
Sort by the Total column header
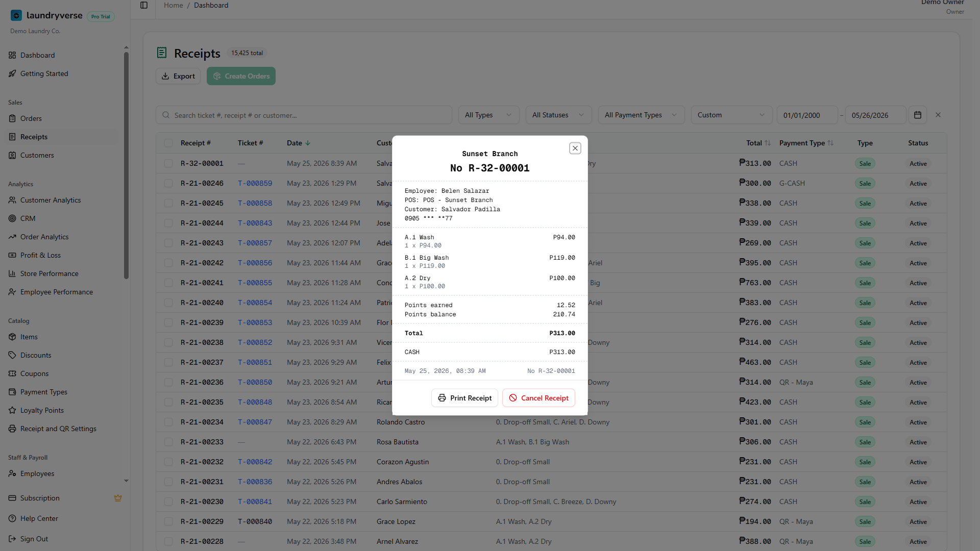(758, 143)
